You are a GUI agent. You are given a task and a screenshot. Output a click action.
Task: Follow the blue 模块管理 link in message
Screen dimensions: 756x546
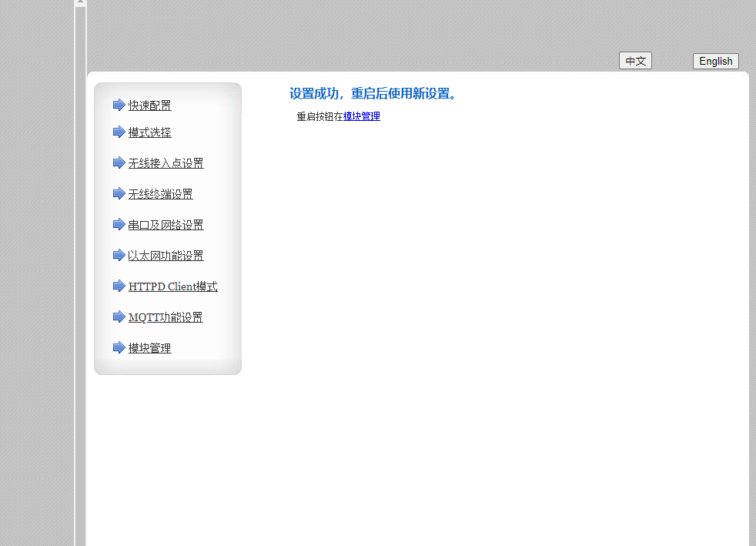tap(362, 116)
